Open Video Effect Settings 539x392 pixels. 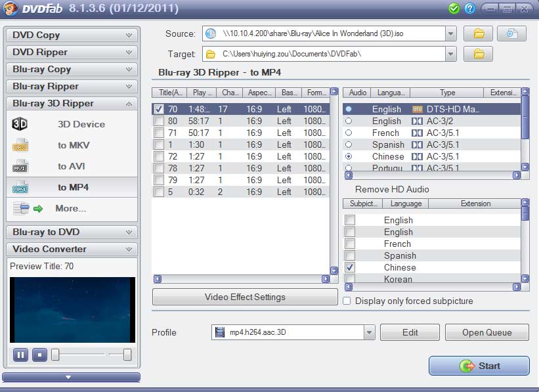[x=245, y=297]
